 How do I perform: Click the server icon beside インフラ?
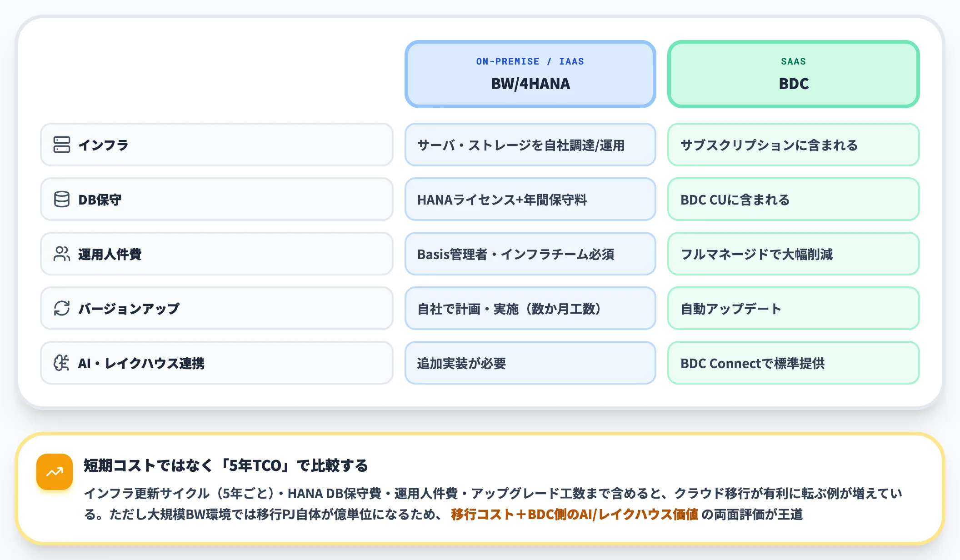(62, 145)
